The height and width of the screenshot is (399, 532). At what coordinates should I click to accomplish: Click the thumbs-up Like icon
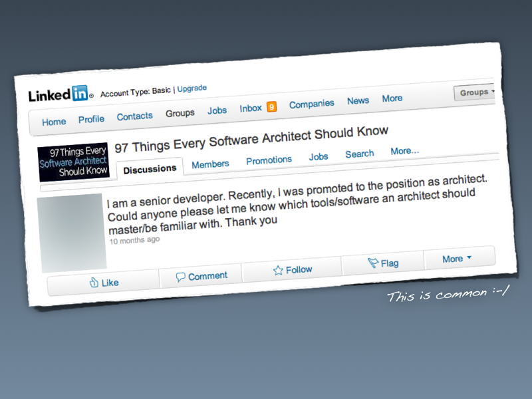(x=94, y=282)
